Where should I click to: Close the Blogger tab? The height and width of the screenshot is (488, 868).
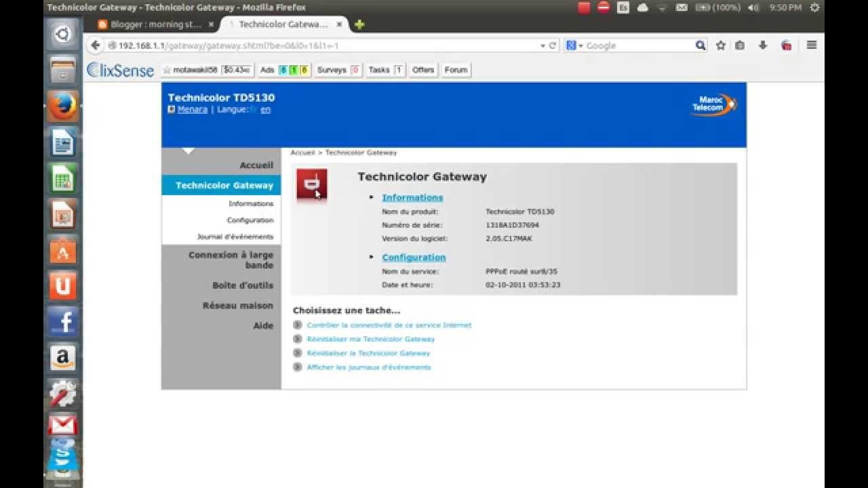pyautogui.click(x=211, y=24)
